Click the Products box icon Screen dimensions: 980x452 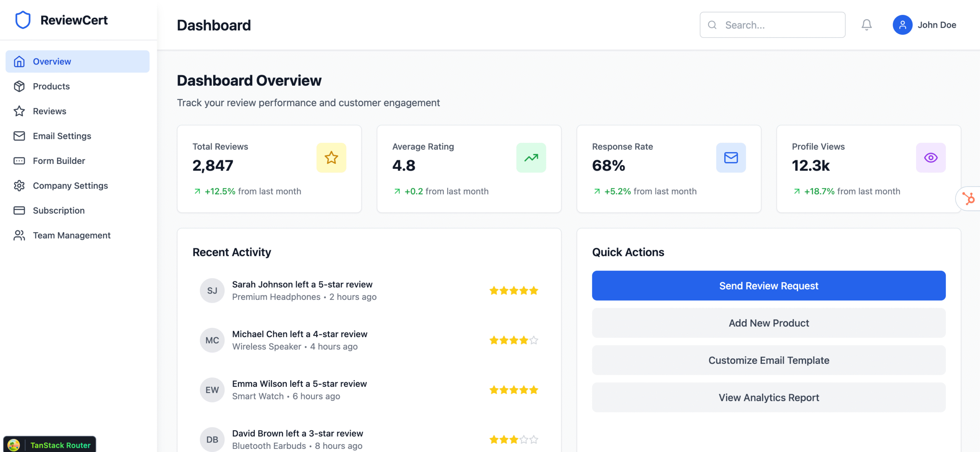click(20, 86)
